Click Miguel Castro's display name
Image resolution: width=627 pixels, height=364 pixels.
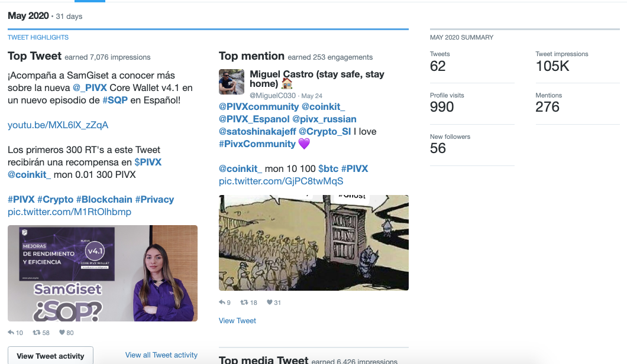click(316, 79)
